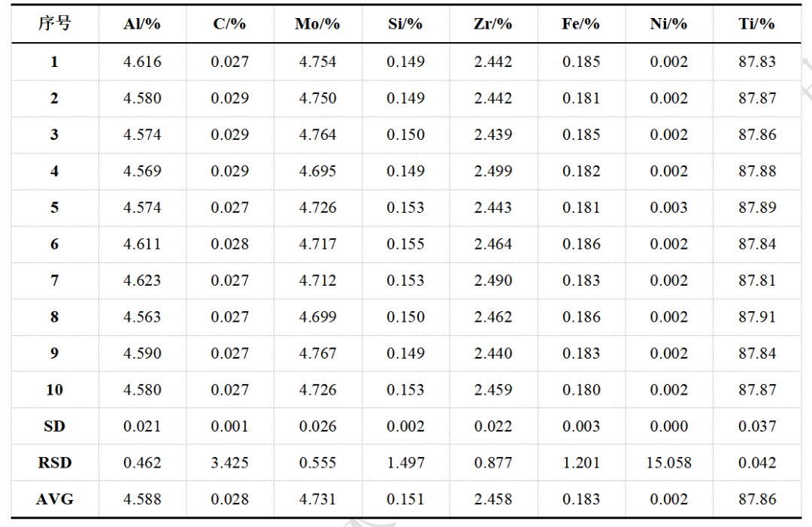812x527 pixels.
Task: Click the Al/% column header
Action: point(142,24)
